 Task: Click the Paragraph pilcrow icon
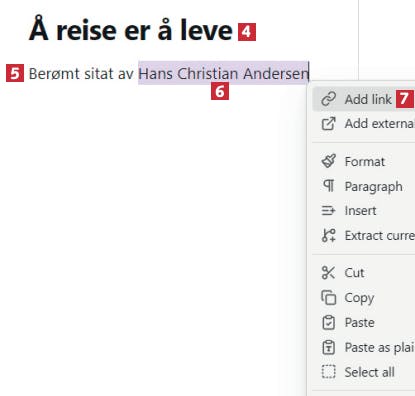328,186
